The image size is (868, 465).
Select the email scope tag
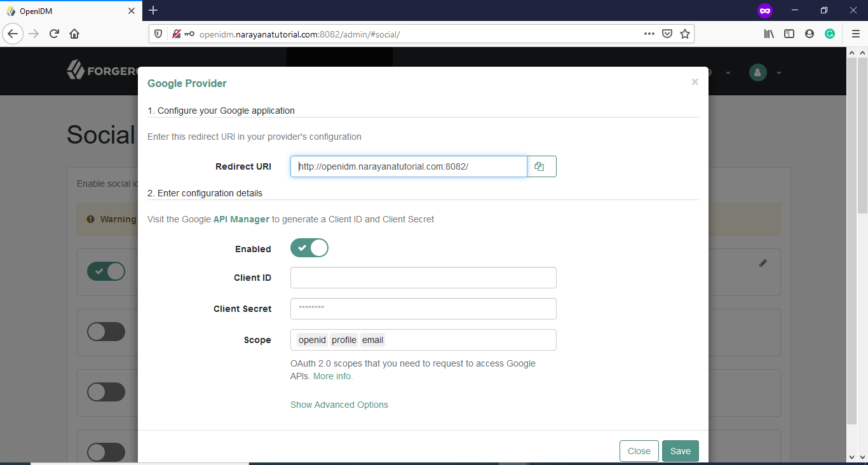[372, 340]
